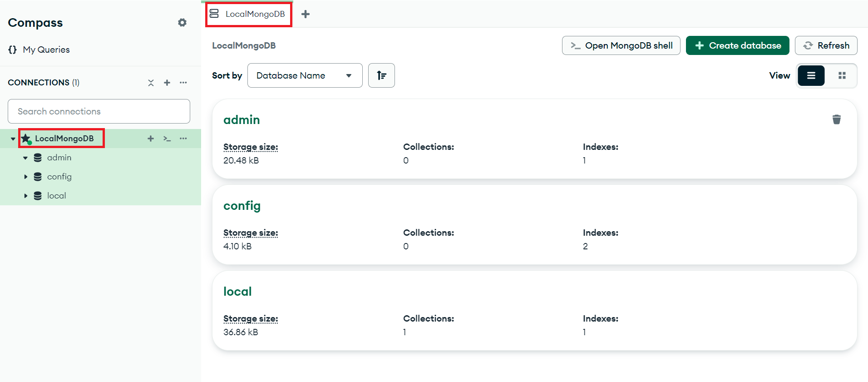Screen dimensions: 868x382
Task: Open the admin database card title
Action: 242,120
